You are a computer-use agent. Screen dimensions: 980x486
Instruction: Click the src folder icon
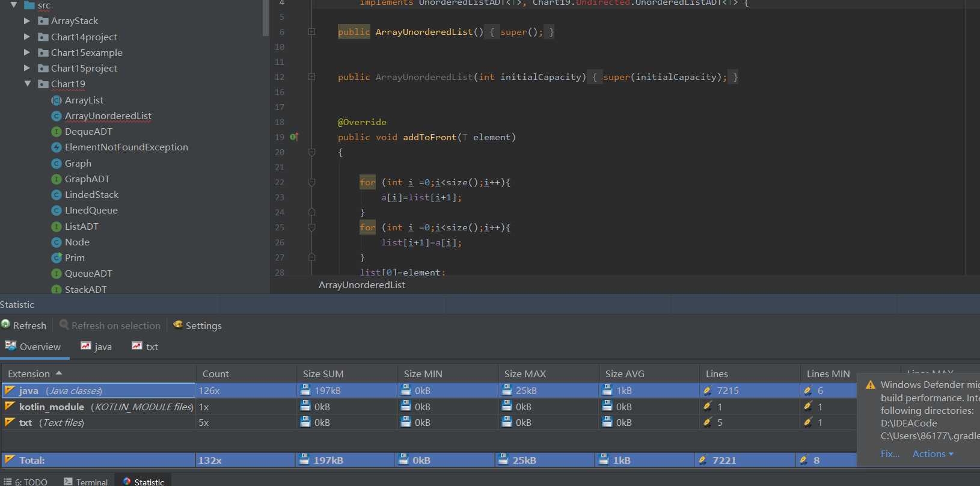coord(29,5)
